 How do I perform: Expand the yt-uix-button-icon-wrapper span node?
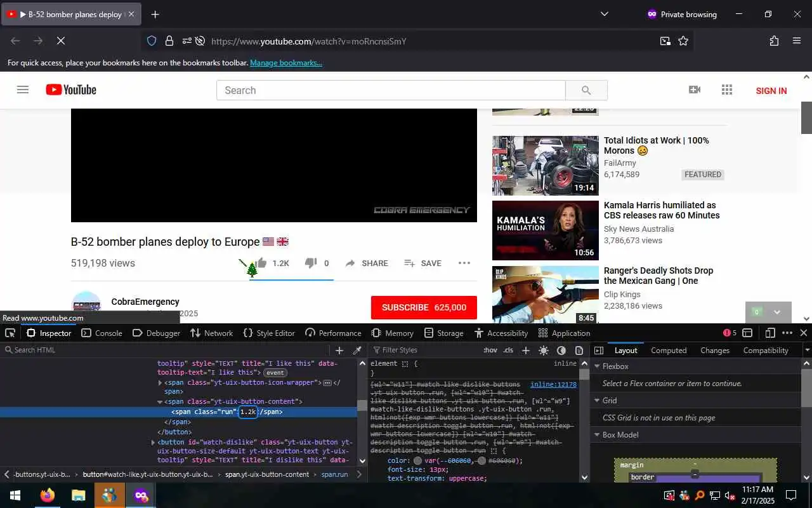click(x=160, y=383)
